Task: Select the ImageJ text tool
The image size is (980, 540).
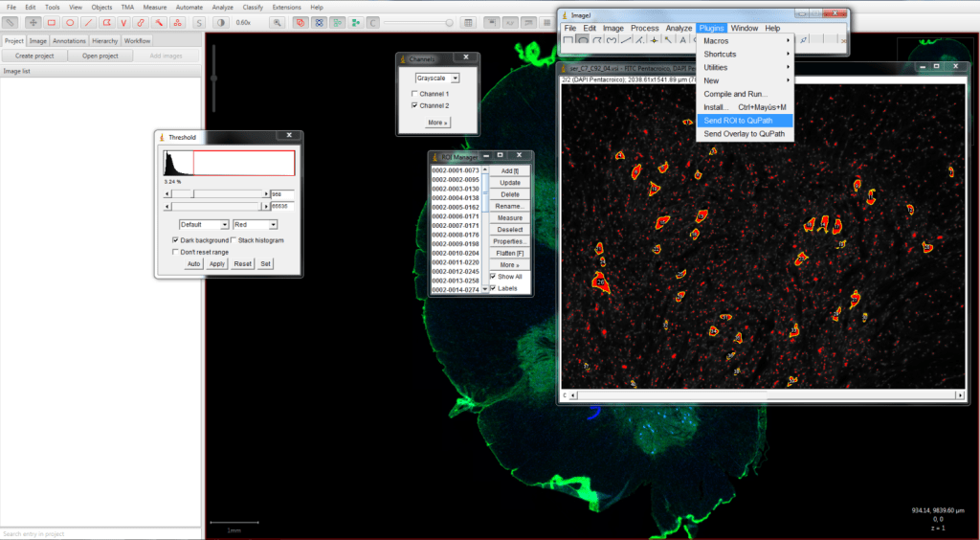Action: (x=683, y=40)
